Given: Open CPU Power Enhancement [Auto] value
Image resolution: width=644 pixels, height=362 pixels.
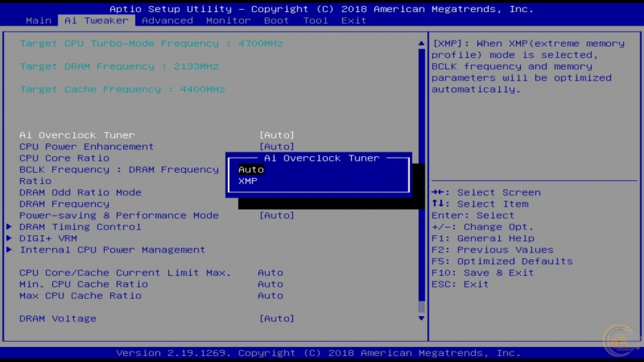Looking at the screenshot, I should click(277, 146).
